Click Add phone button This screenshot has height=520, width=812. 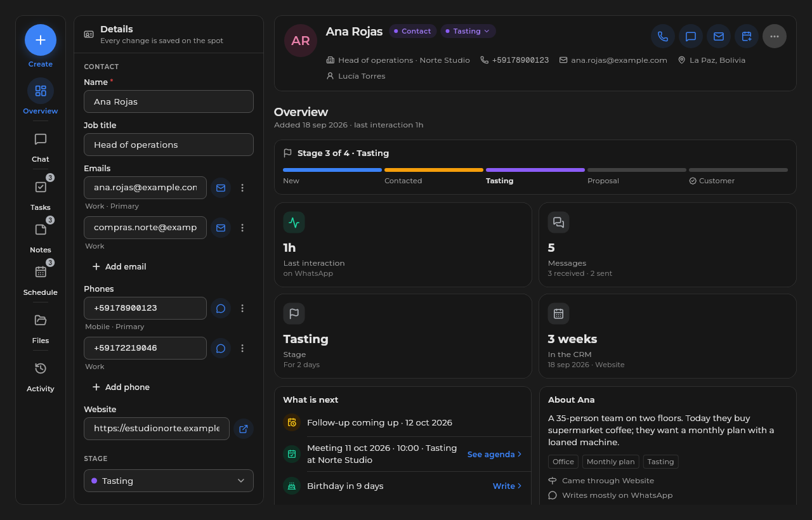[x=121, y=387]
